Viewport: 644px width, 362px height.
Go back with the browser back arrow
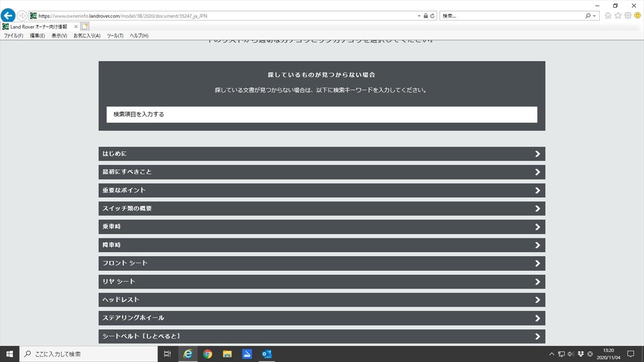click(x=8, y=16)
